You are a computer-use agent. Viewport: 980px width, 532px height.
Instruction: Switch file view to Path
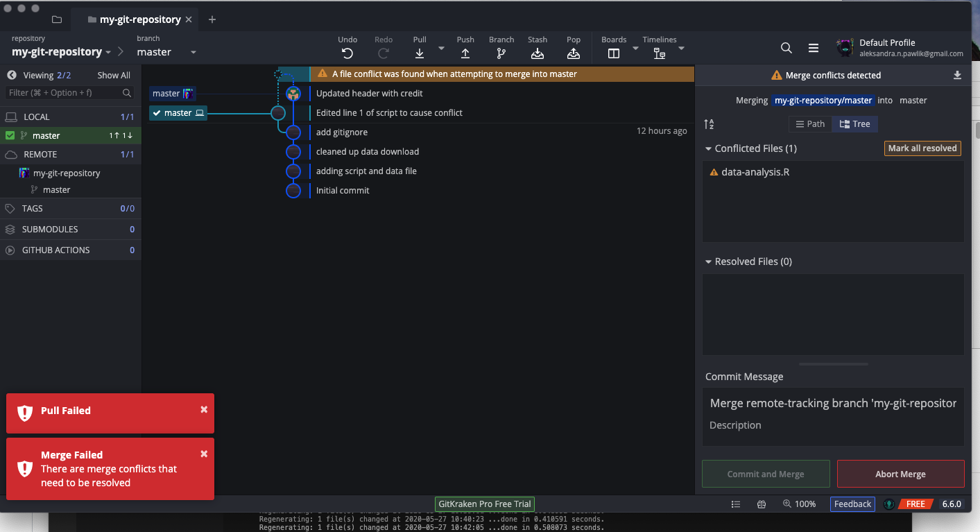(x=810, y=123)
